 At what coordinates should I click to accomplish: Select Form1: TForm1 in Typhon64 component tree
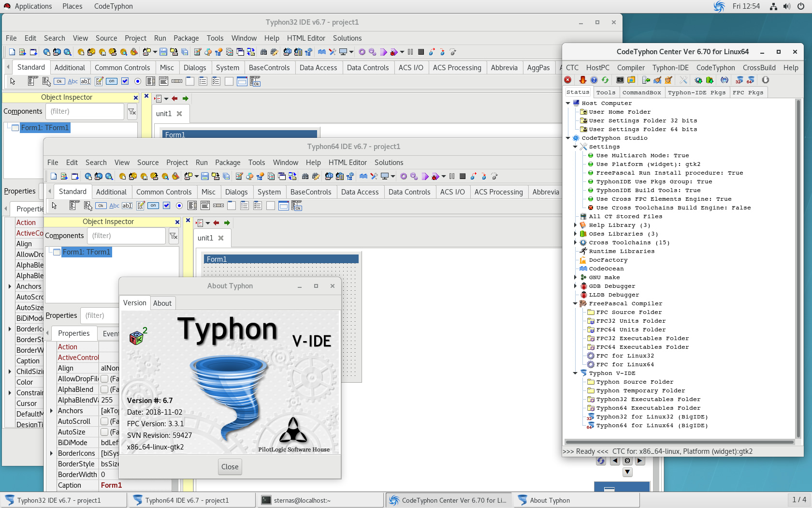(x=86, y=252)
